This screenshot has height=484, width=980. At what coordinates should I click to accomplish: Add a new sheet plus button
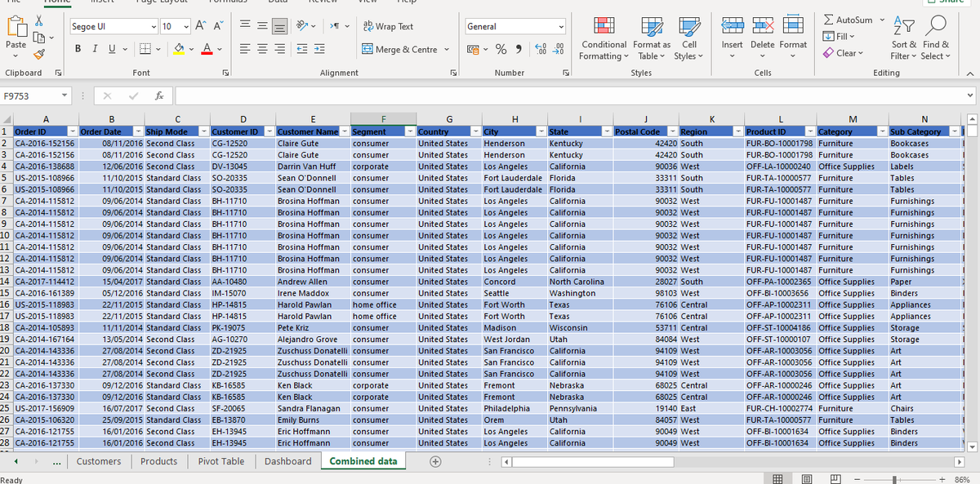click(436, 461)
